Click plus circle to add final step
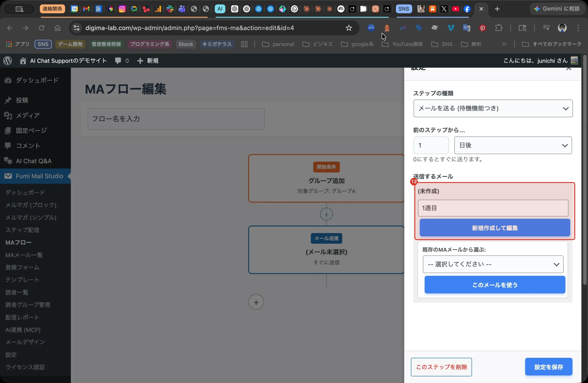Screen dimensions: 588x383 [x=256, y=302]
